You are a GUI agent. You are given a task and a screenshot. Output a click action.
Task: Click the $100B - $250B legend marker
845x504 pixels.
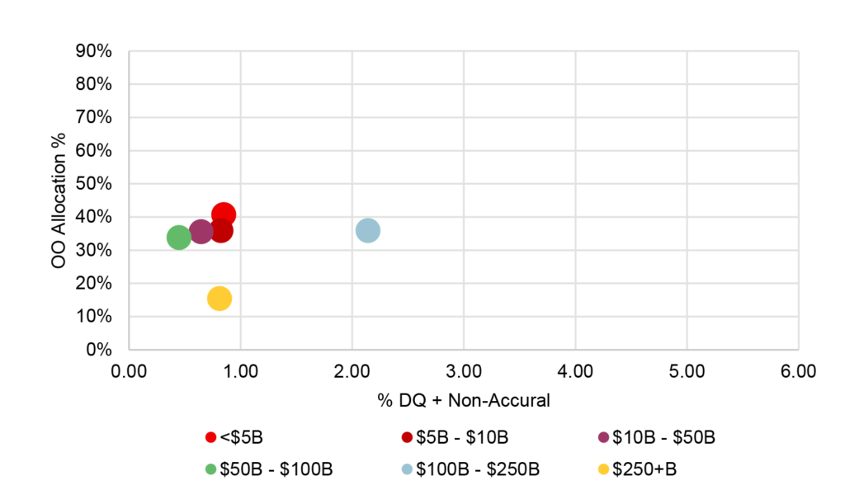click(407, 469)
